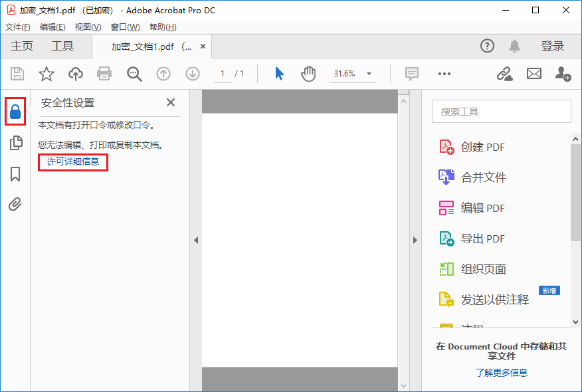Image resolution: width=582 pixels, height=392 pixels.
Task: Open 窗口(W) menu
Action: point(126,27)
